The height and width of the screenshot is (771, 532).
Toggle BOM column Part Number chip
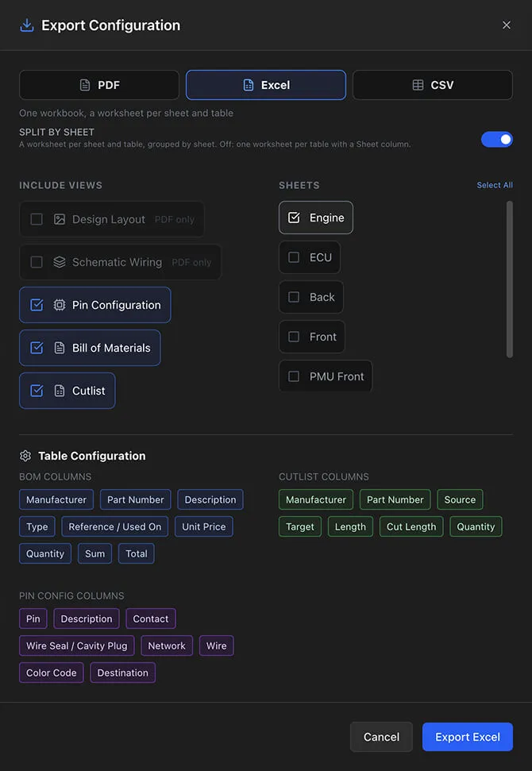tap(136, 499)
